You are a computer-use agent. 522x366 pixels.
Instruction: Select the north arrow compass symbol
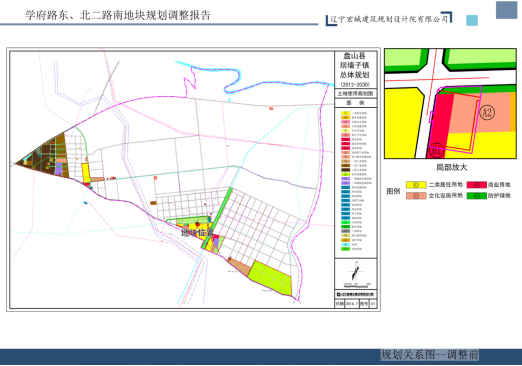(x=355, y=271)
